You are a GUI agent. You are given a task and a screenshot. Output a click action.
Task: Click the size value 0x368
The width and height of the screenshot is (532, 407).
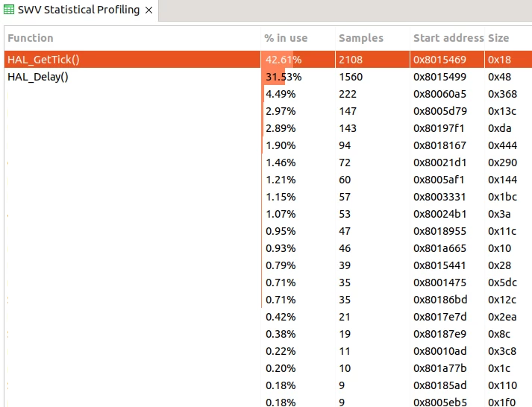502,94
